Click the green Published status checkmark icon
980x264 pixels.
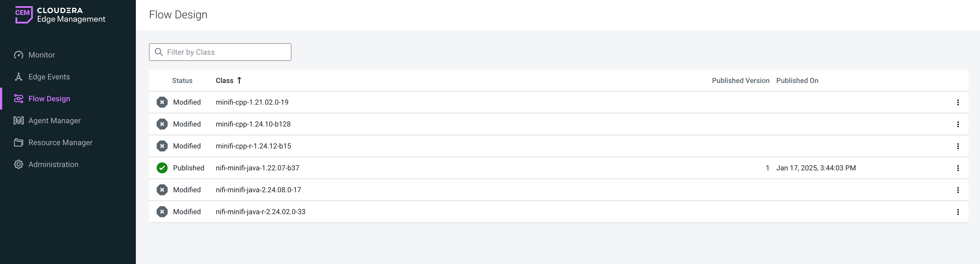click(162, 168)
